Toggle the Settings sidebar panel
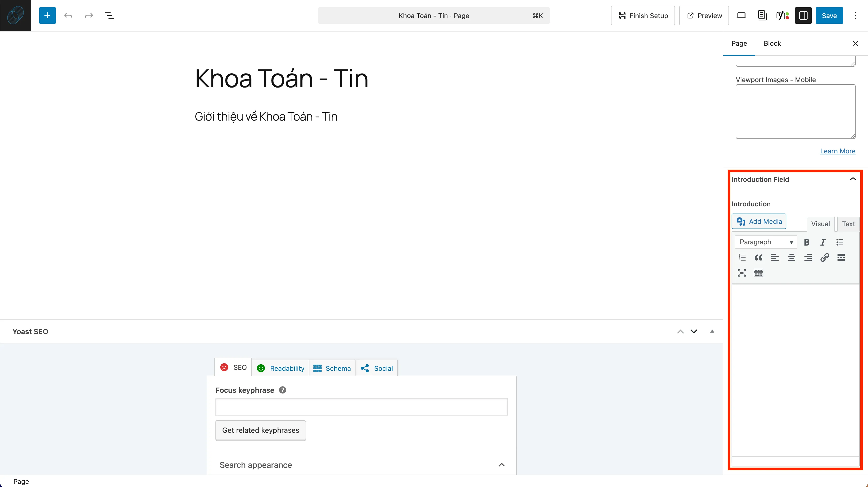The image size is (868, 487). (803, 15)
